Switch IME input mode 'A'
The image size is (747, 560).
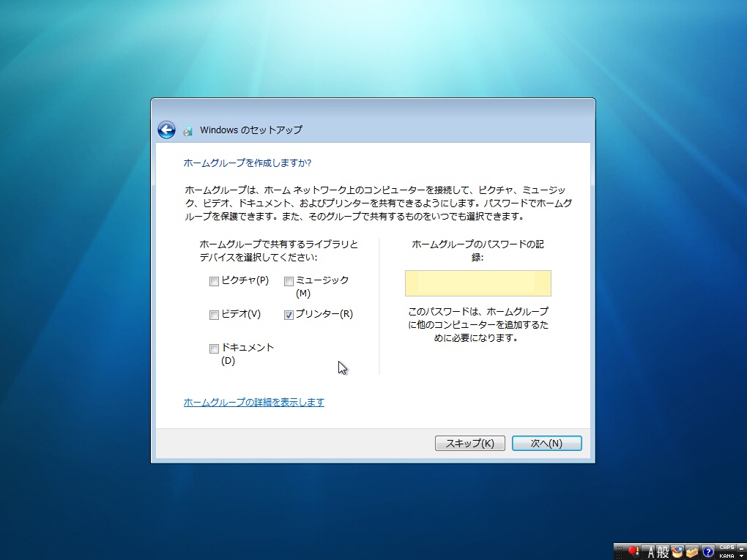650,553
